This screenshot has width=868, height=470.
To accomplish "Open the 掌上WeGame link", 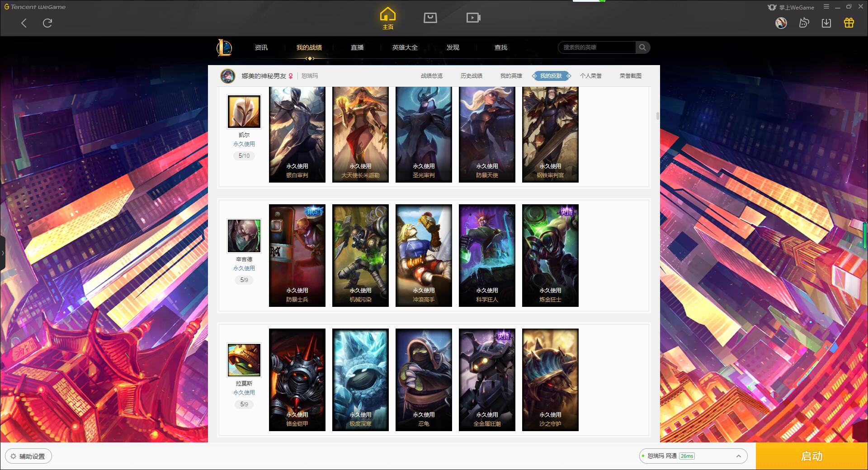I will (x=791, y=7).
